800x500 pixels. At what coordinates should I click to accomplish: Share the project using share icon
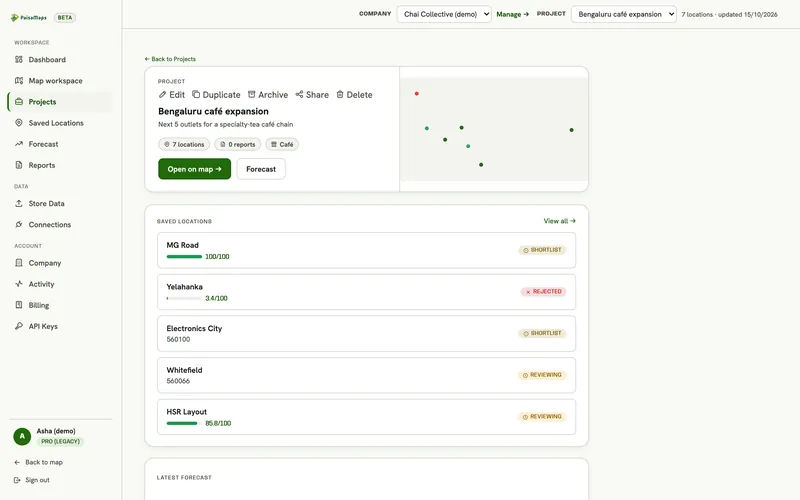(299, 94)
